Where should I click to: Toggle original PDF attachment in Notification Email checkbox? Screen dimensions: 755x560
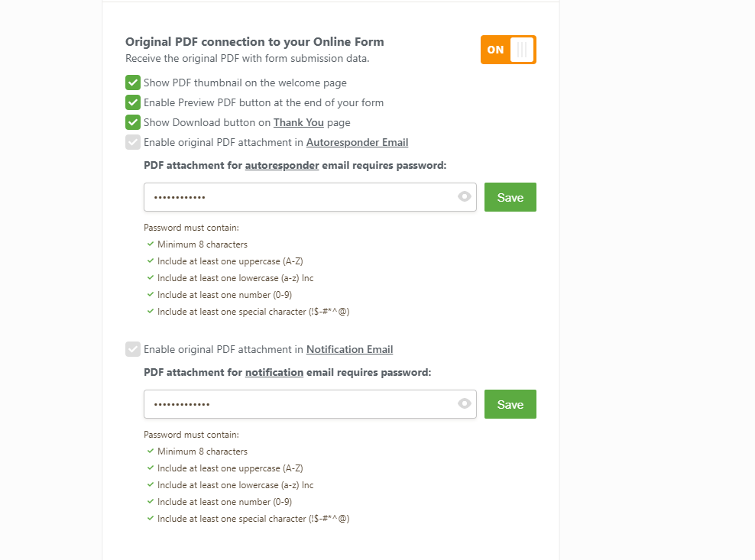point(133,349)
